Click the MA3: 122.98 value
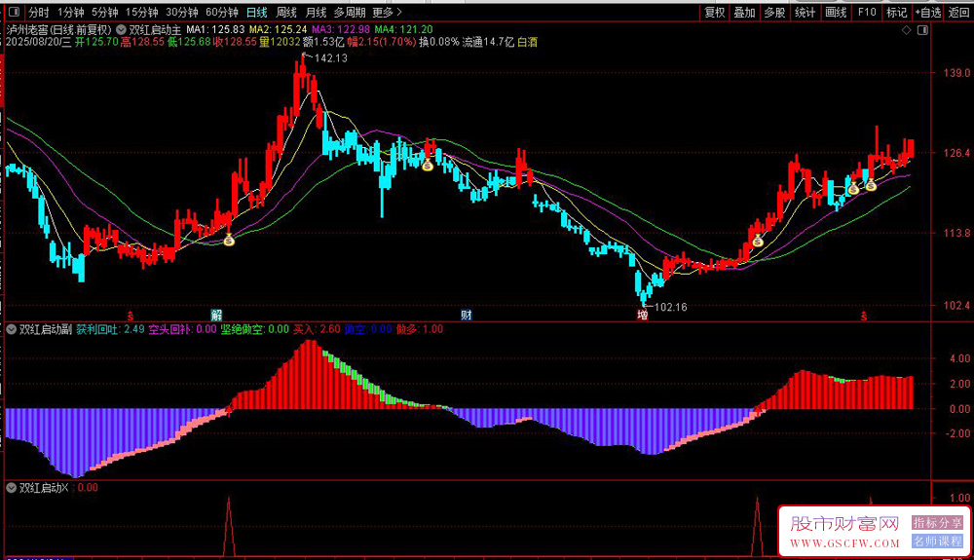This screenshot has width=974, height=560. [341, 30]
